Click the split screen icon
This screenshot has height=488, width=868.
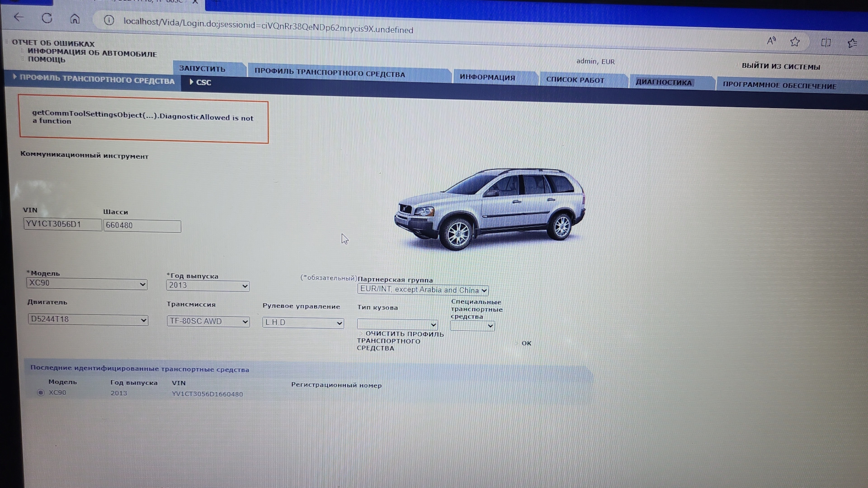pos(826,43)
